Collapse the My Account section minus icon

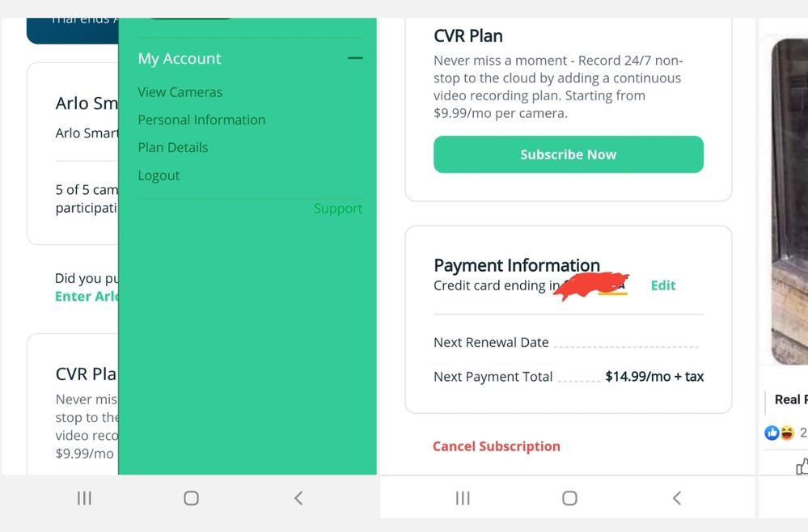pos(355,58)
